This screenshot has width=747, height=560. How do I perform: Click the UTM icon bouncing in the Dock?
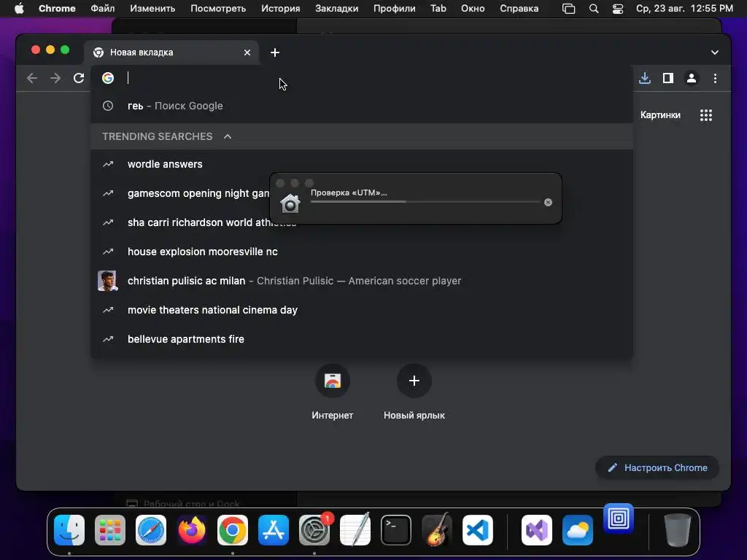click(619, 518)
